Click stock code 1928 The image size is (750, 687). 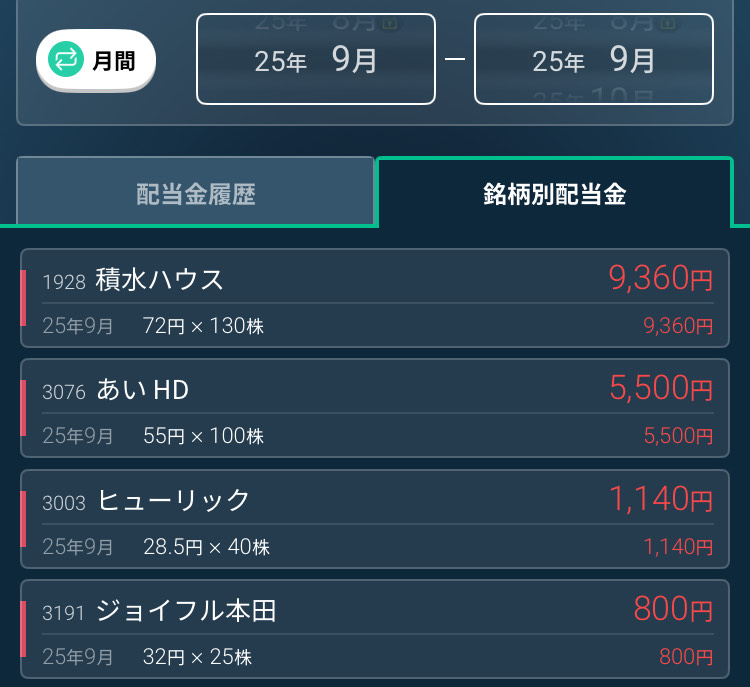pyautogui.click(x=64, y=282)
